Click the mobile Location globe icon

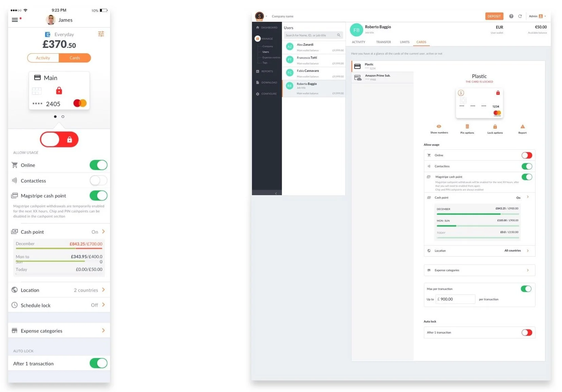(x=15, y=290)
